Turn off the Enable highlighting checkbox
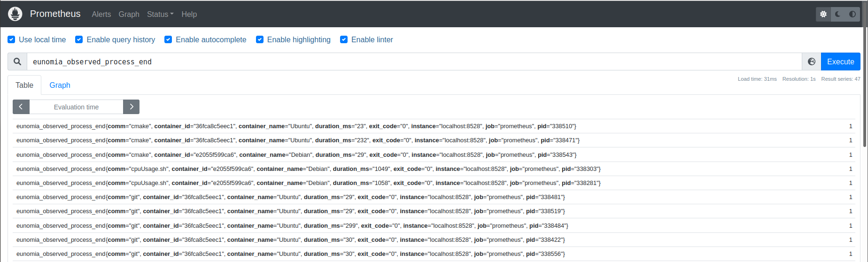This screenshot has width=868, height=262. click(260, 39)
